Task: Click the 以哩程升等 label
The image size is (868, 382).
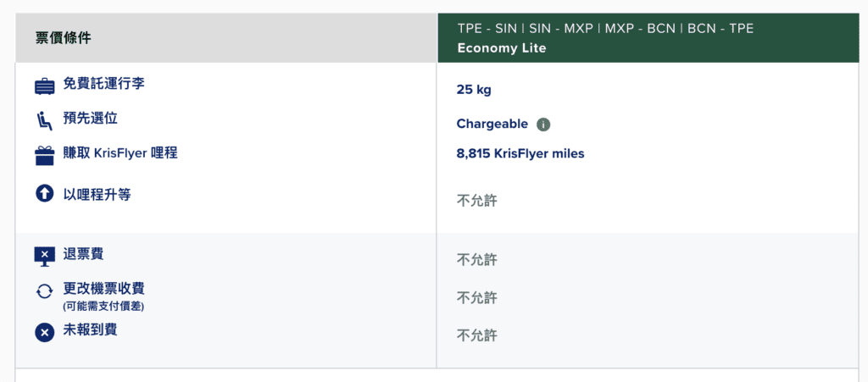Action: (x=97, y=195)
